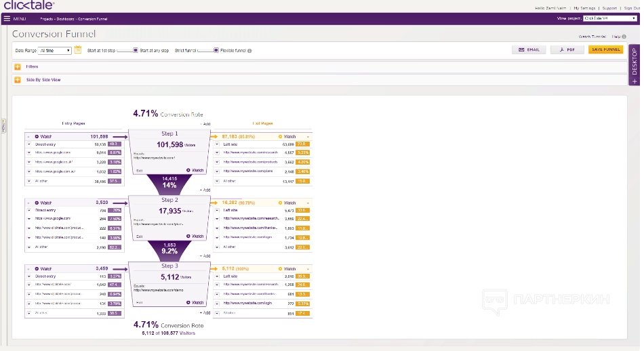Click the Dashboard breadcrumb
644x351 pixels.
pos(65,19)
